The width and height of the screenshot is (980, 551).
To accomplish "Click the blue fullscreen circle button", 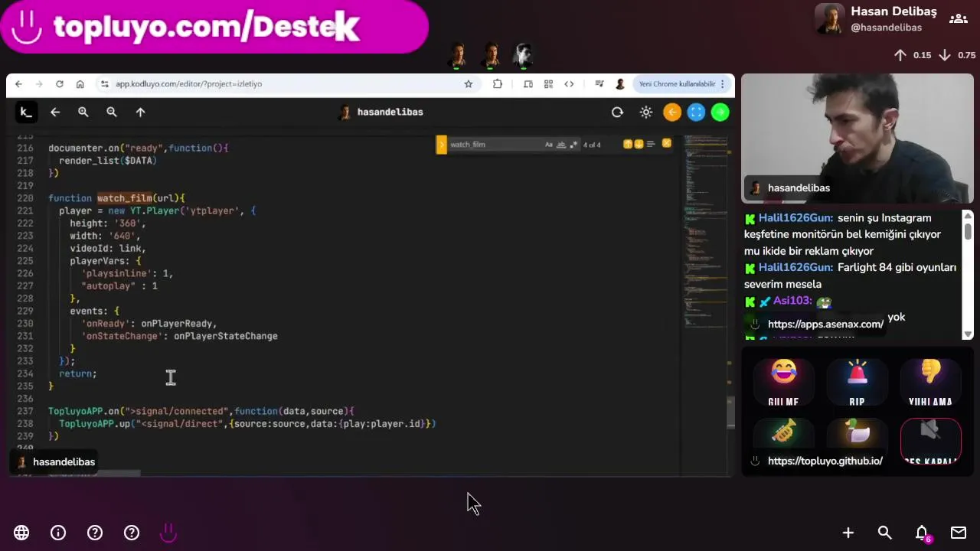I will pyautogui.click(x=696, y=112).
